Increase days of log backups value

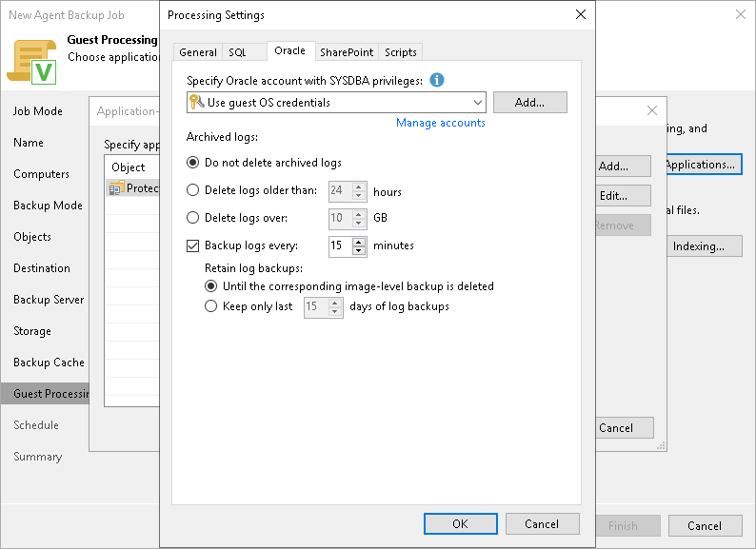(x=335, y=303)
